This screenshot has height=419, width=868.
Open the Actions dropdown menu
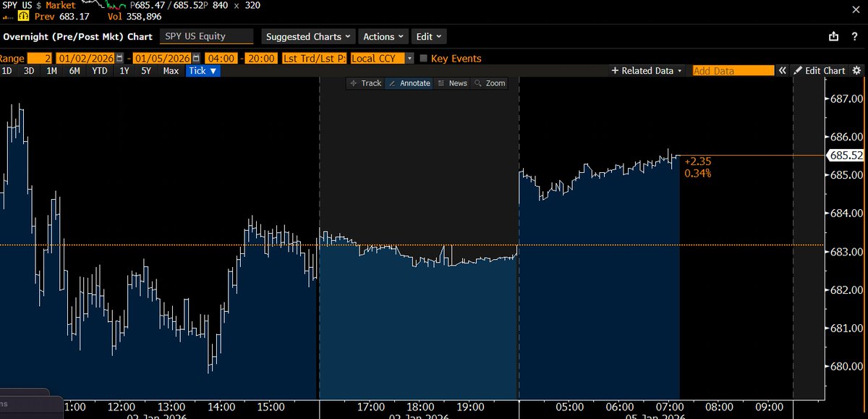(x=383, y=36)
